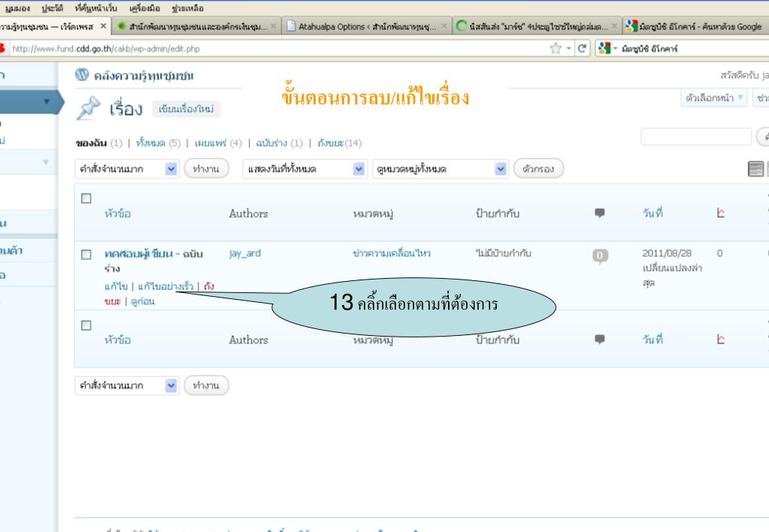Click ดูก่อน preview link under post
The height and width of the screenshot is (532, 769).
click(143, 301)
